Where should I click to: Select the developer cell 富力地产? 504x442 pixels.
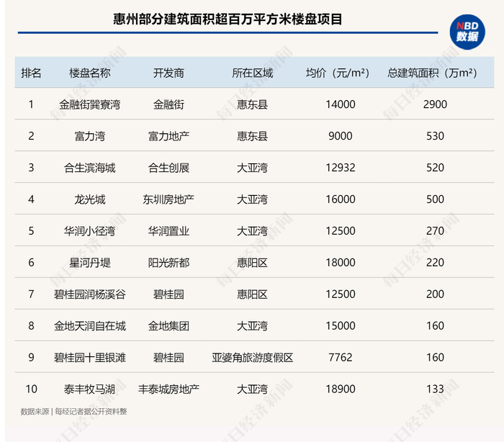click(x=168, y=136)
